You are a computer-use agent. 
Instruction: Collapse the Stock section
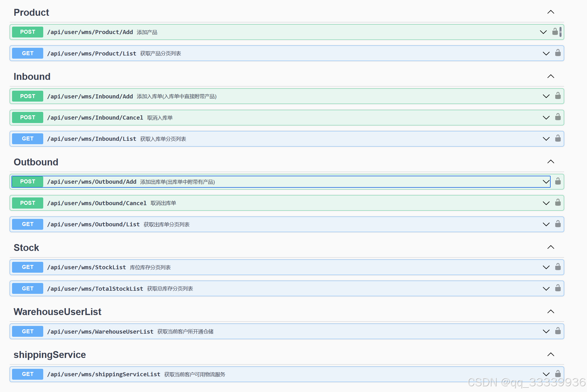coord(551,247)
